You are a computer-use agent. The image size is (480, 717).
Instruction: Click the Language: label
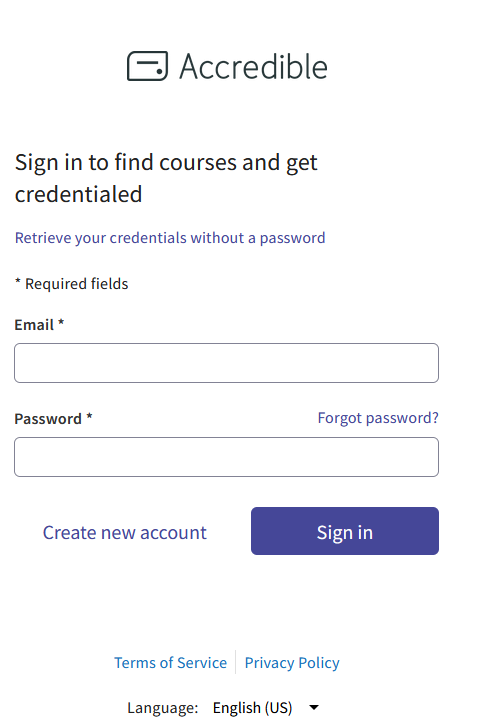[163, 707]
